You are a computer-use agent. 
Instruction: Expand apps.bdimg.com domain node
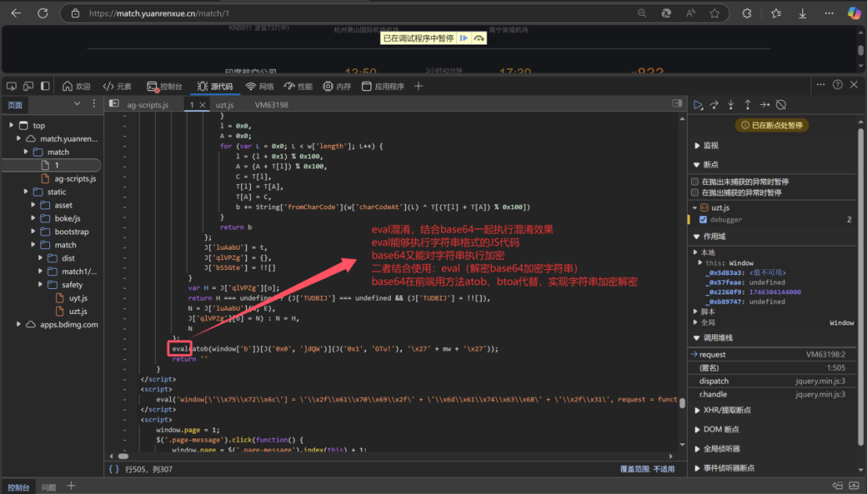[18, 324]
